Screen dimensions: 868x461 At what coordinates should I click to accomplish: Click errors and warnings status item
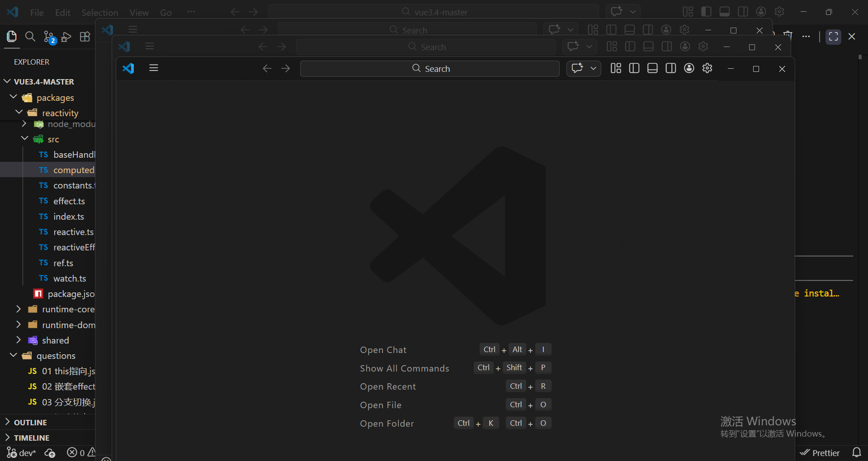coord(81,452)
